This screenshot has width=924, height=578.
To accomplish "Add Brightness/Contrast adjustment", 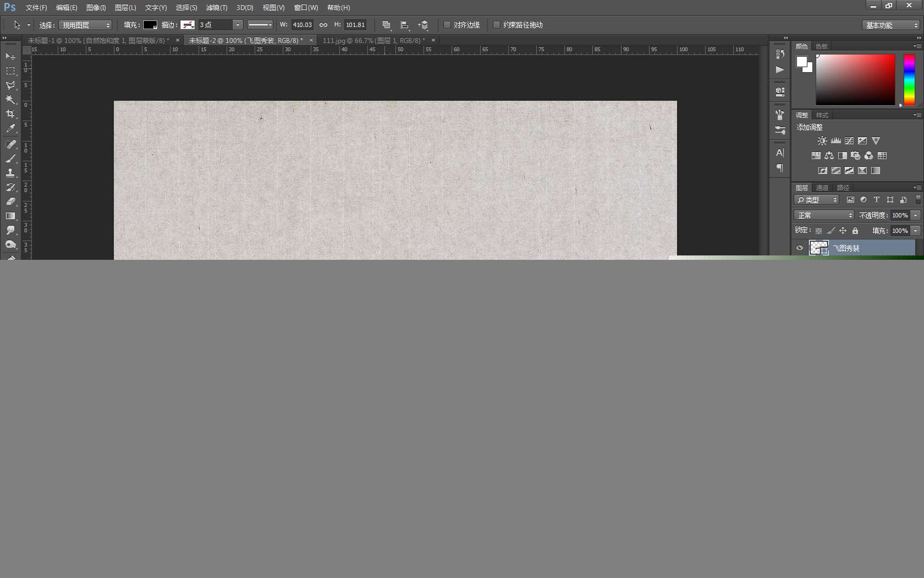I will click(x=822, y=141).
